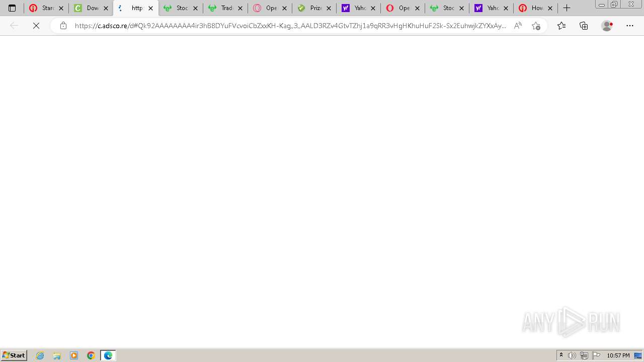Close the 'How' tab
The width and height of the screenshot is (644, 362).
(550, 8)
